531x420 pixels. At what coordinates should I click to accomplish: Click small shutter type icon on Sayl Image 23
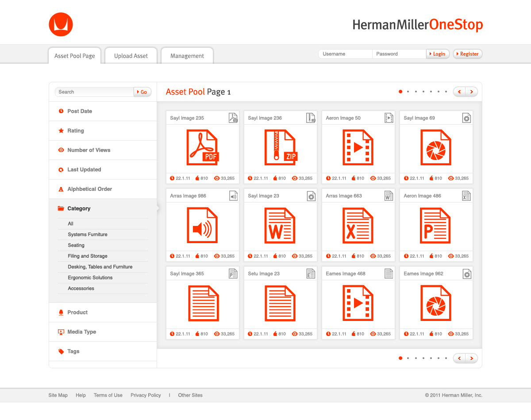311,195
